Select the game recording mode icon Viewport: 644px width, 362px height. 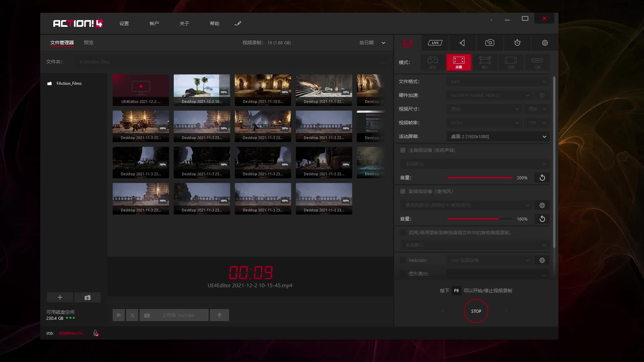tap(433, 62)
